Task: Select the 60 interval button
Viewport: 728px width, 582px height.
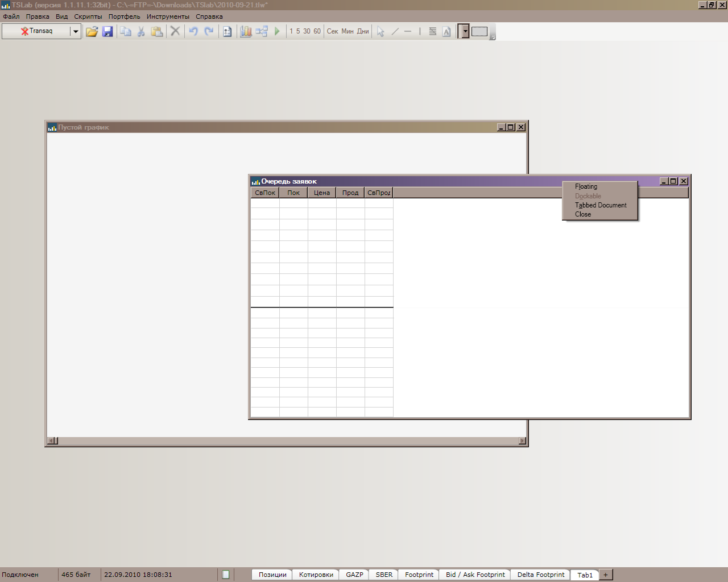Action: tap(317, 31)
